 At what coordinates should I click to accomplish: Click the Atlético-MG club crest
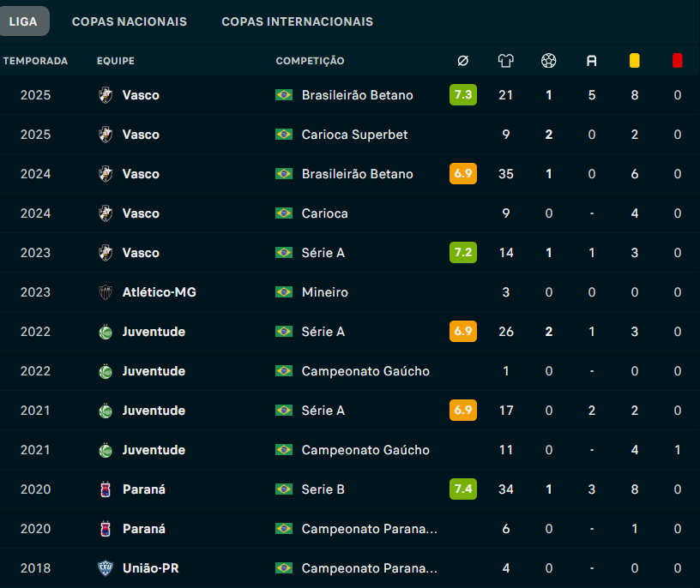[x=106, y=292]
